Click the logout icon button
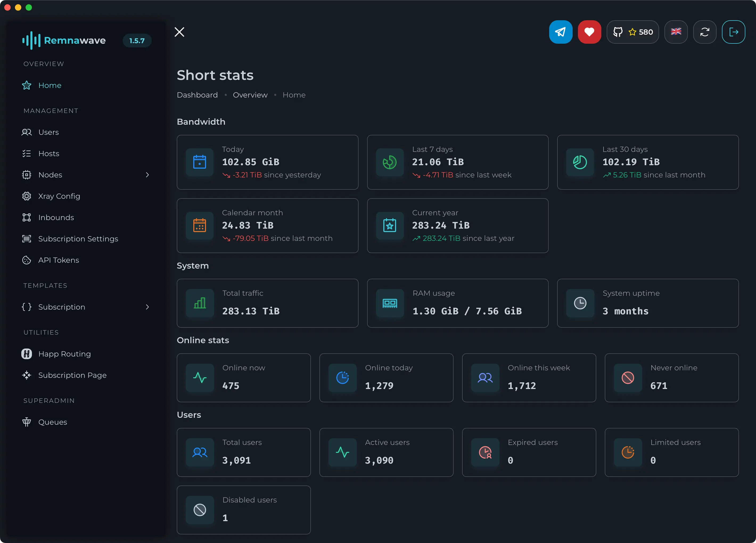The width and height of the screenshot is (756, 543). (733, 32)
